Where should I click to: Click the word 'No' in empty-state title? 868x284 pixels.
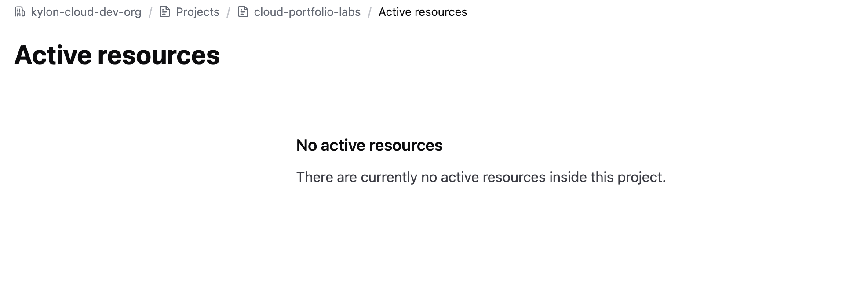[x=306, y=146]
